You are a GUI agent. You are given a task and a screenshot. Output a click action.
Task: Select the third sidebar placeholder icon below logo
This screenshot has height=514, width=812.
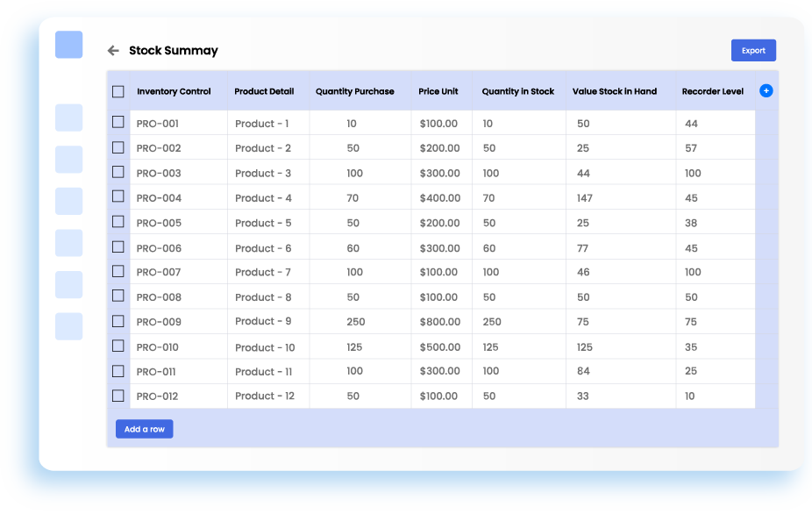coord(68,201)
